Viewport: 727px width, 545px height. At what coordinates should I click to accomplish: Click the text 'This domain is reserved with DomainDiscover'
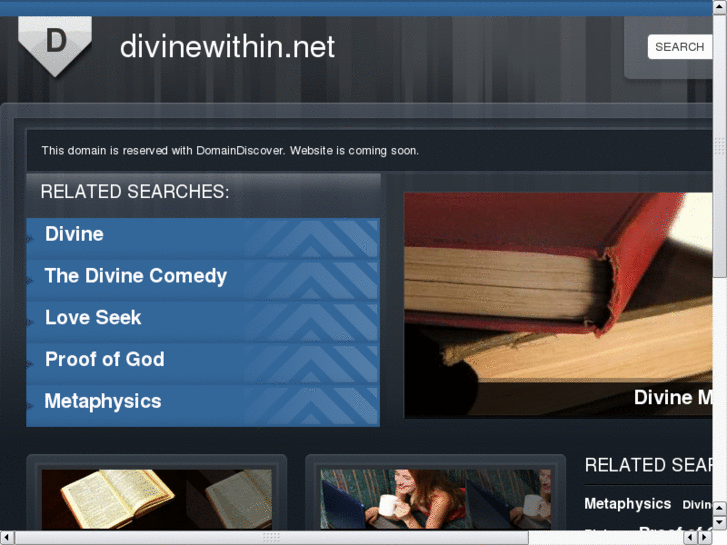click(x=162, y=151)
